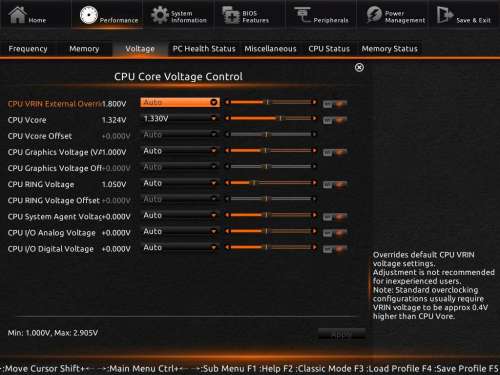Open CPU Graphics Voltage Auto dropdown
The width and height of the screenshot is (500, 375).
point(180,151)
